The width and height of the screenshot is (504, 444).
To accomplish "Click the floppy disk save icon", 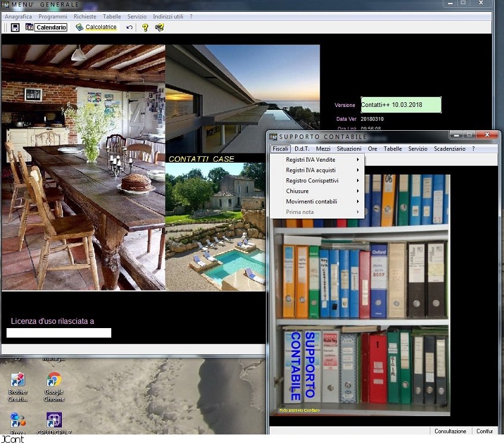I will tap(15, 27).
